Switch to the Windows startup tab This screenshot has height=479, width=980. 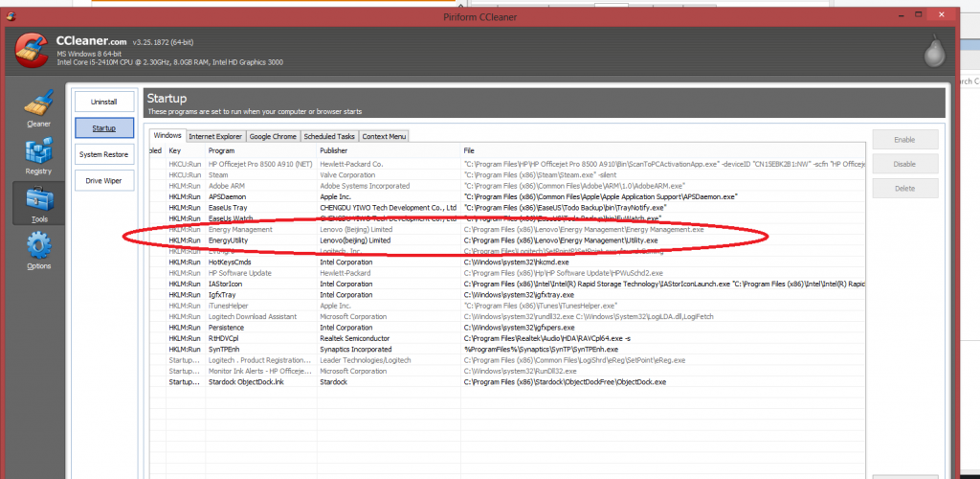[x=167, y=136]
